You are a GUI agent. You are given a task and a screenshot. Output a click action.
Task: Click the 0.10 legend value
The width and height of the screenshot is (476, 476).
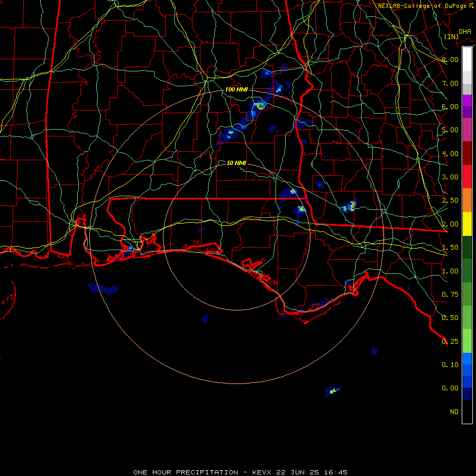tap(450, 365)
